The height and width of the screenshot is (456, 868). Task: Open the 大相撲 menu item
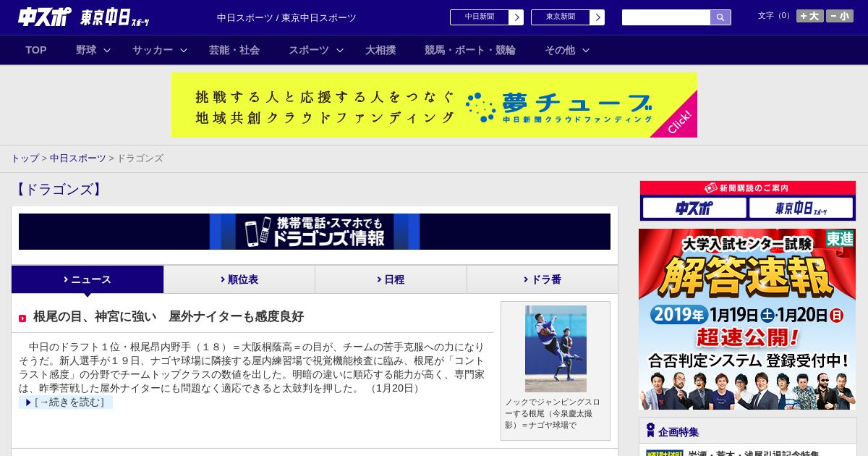(x=380, y=50)
